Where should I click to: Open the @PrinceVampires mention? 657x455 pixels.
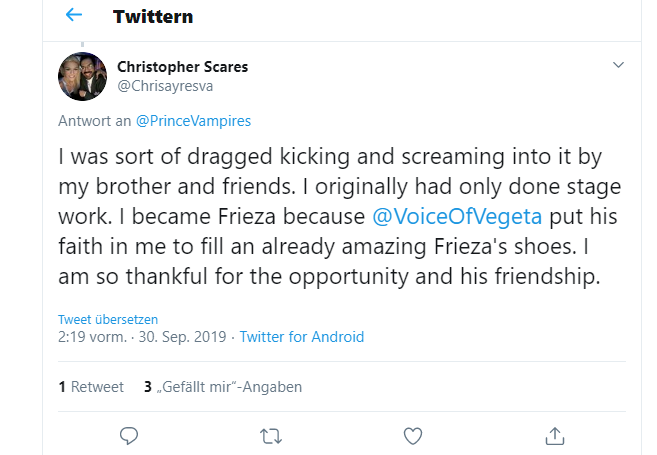193,121
